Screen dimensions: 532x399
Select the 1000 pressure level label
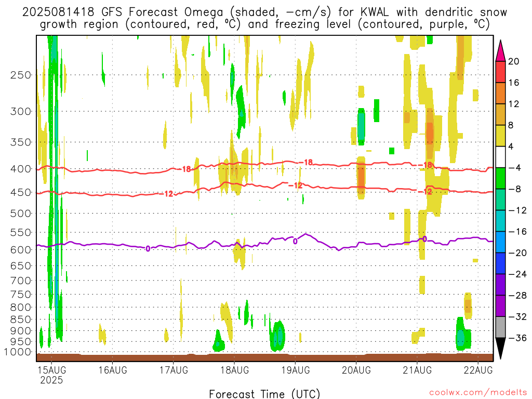click(18, 352)
